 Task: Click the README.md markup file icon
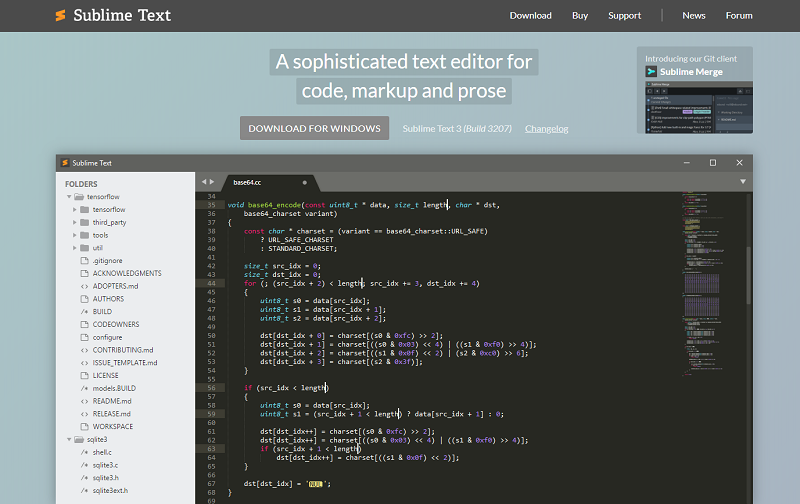pos(85,401)
